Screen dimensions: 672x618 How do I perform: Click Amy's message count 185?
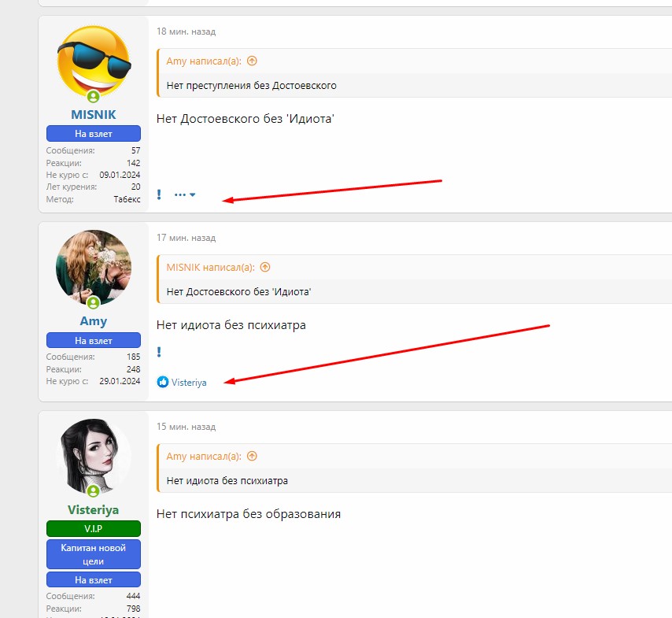point(133,357)
